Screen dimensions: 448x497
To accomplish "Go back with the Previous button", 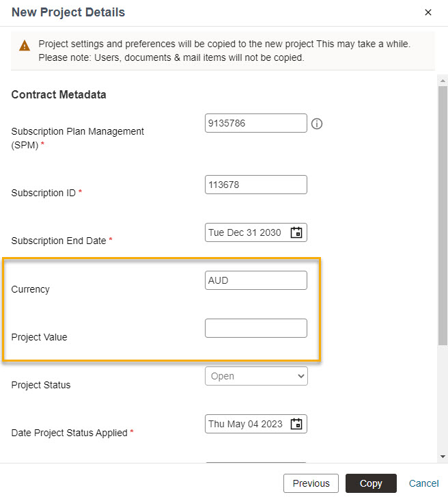I will pos(311,483).
